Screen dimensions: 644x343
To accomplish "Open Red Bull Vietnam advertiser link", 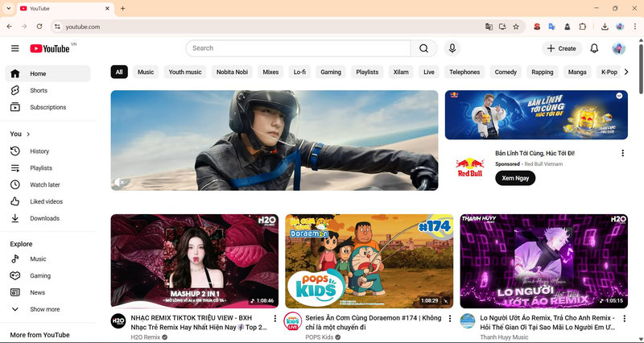I will tap(543, 164).
